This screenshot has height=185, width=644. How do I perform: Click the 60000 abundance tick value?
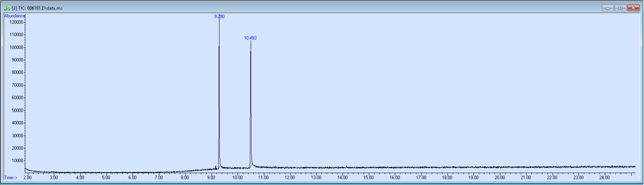(17, 98)
